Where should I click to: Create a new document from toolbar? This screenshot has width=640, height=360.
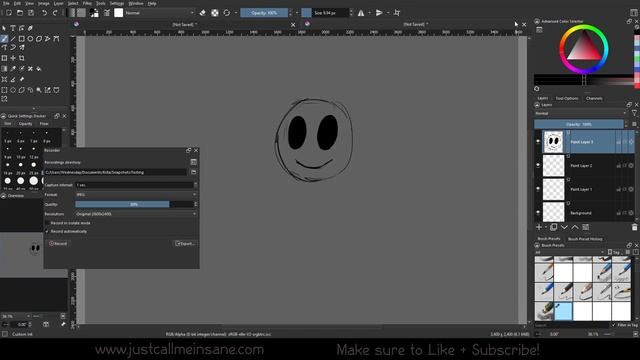[x=9, y=13]
